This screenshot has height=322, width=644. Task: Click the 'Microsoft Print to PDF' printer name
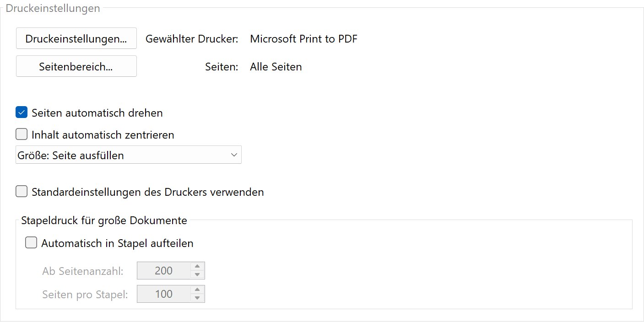[x=303, y=38]
